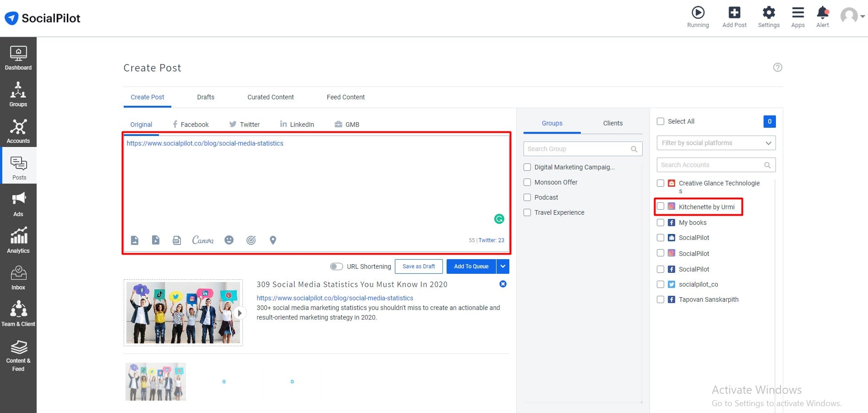This screenshot has height=413, width=868.
Task: Select the Original editor tab
Action: (141, 125)
